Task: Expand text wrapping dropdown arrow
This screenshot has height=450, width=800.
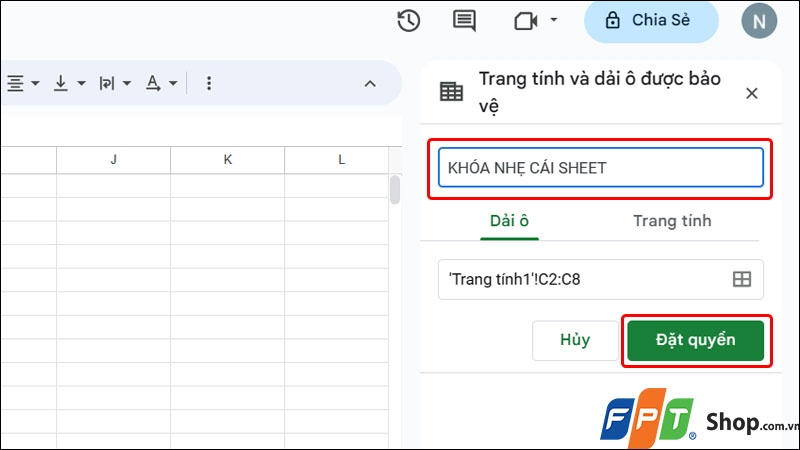Action: [127, 83]
